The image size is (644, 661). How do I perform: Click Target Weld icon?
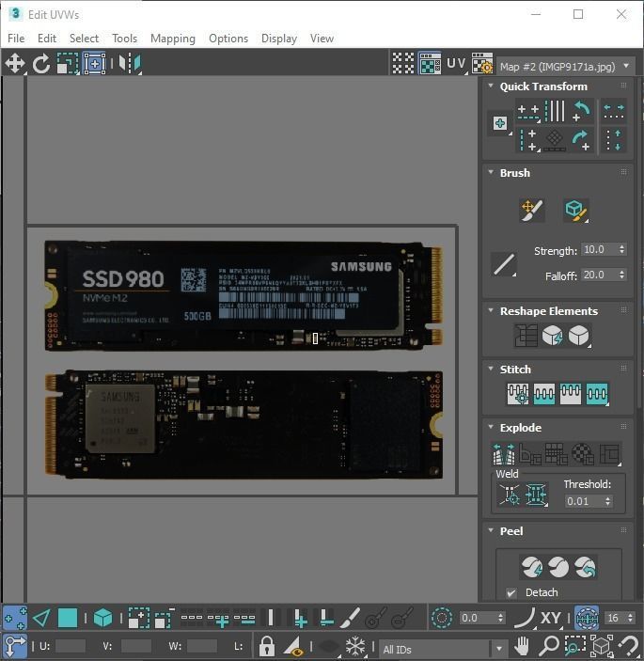510,495
